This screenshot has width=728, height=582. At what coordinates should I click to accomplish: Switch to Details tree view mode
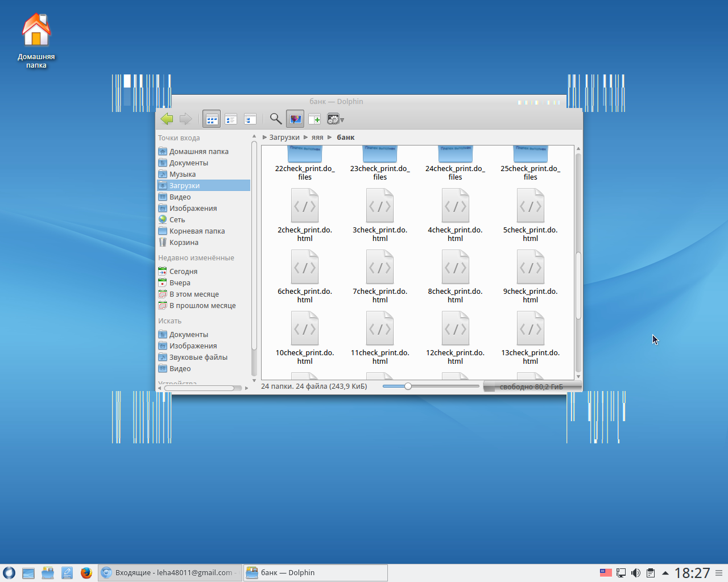[x=250, y=119]
